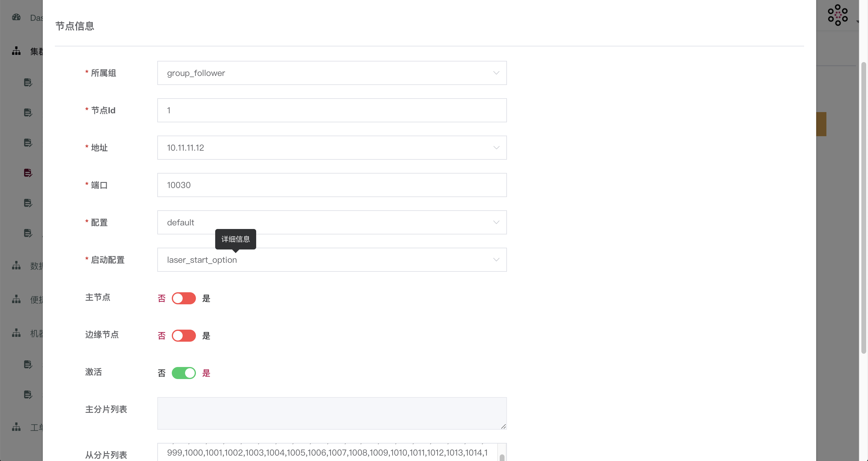Disable the 激活 (activation) toggle

[184, 373]
